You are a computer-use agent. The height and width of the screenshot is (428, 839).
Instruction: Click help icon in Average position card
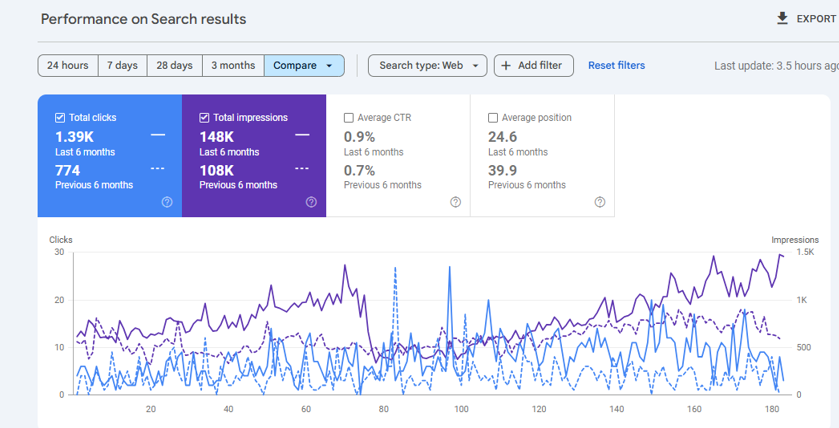(x=599, y=202)
